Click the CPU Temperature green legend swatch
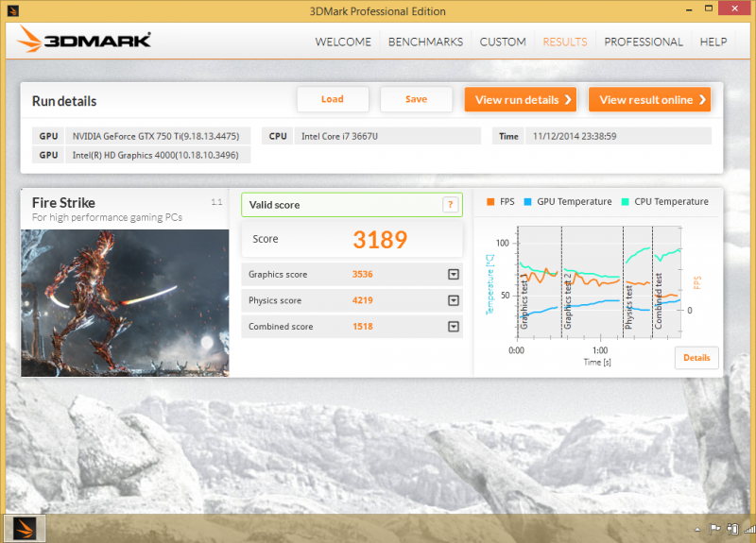Viewport: 756px width, 543px height. tap(625, 202)
